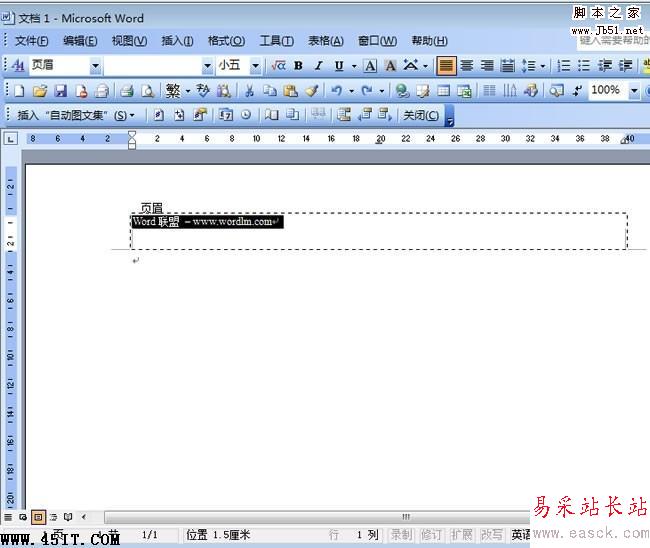The height and width of the screenshot is (548, 650).
Task: Save the document with the floppy icon
Action: [61, 90]
